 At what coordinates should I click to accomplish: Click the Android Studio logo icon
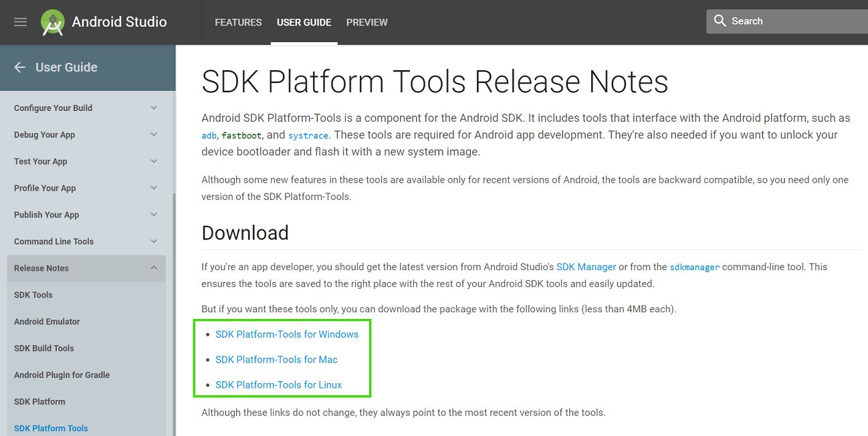[x=52, y=22]
